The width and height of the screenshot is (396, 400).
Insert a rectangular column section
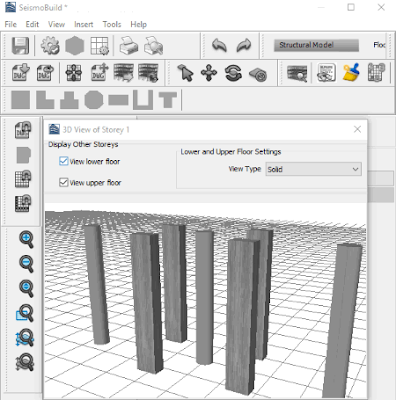[x=21, y=100]
